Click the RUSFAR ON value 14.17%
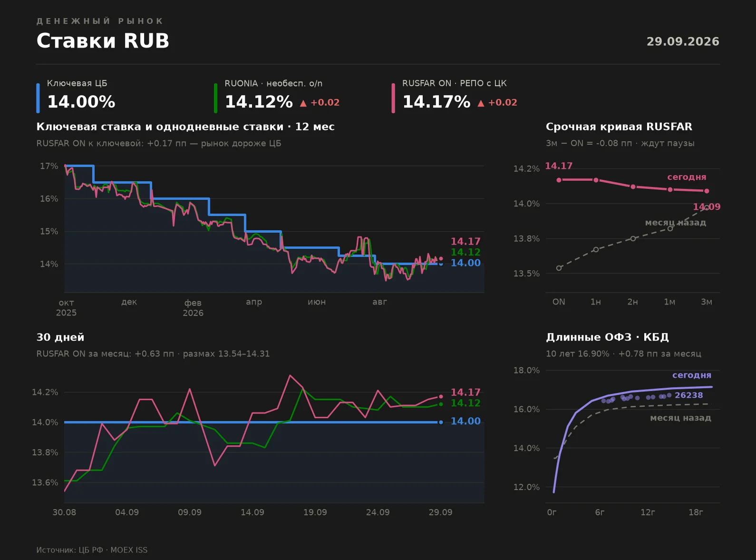 [x=436, y=102]
